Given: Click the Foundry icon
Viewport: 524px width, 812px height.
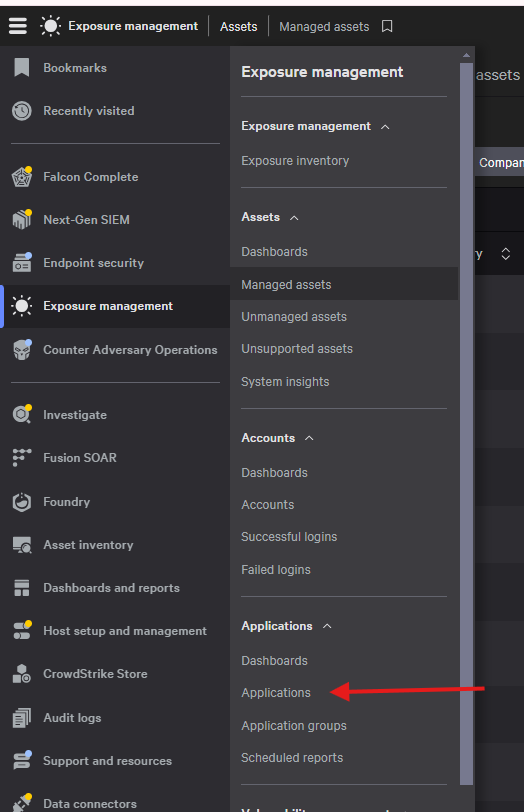Looking at the screenshot, I should [22, 501].
